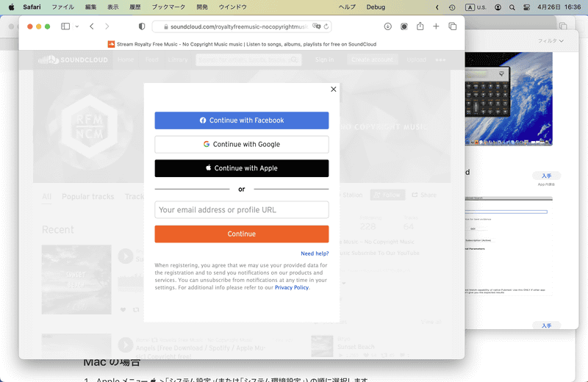Viewport: 588px width, 382px height.
Task: Open the SoundCloud Feed nav item
Action: [151, 60]
